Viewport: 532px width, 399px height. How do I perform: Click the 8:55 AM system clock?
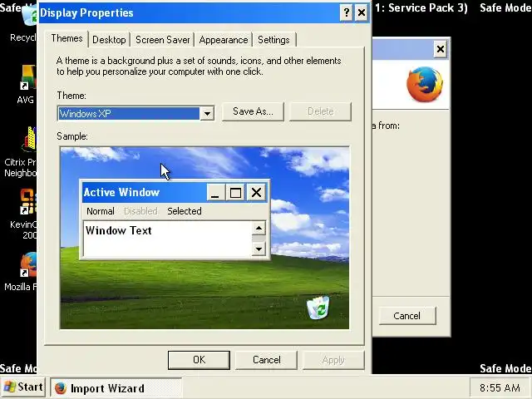click(500, 388)
